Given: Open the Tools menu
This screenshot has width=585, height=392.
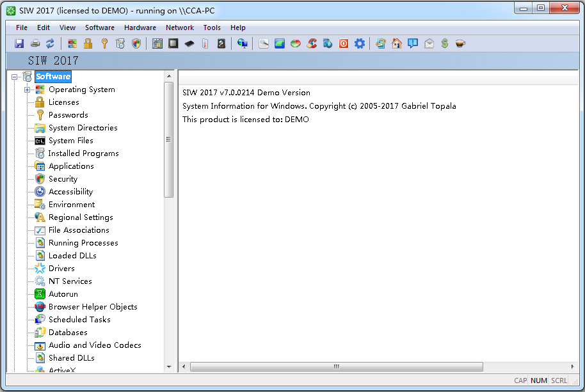Looking at the screenshot, I should click(x=212, y=27).
